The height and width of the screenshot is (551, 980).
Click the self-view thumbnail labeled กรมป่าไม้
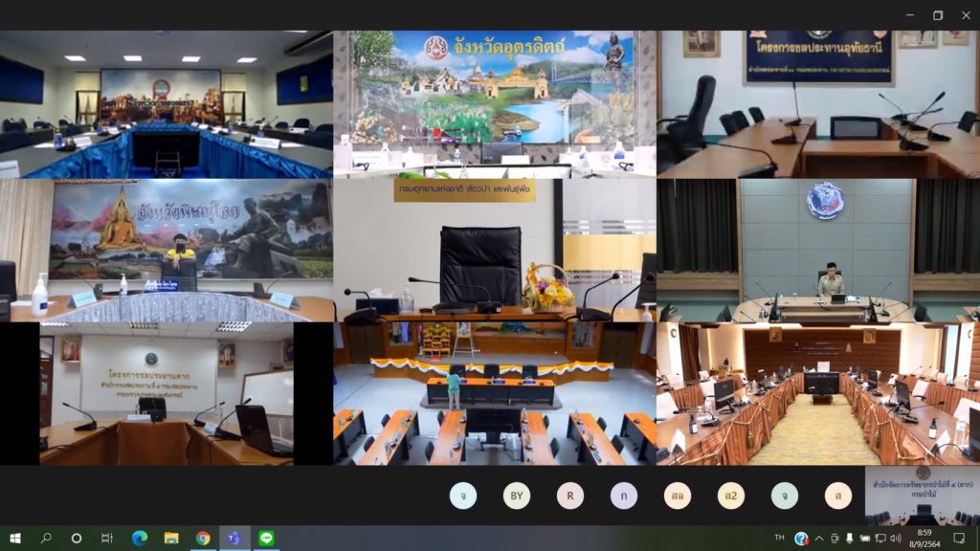pos(922,495)
